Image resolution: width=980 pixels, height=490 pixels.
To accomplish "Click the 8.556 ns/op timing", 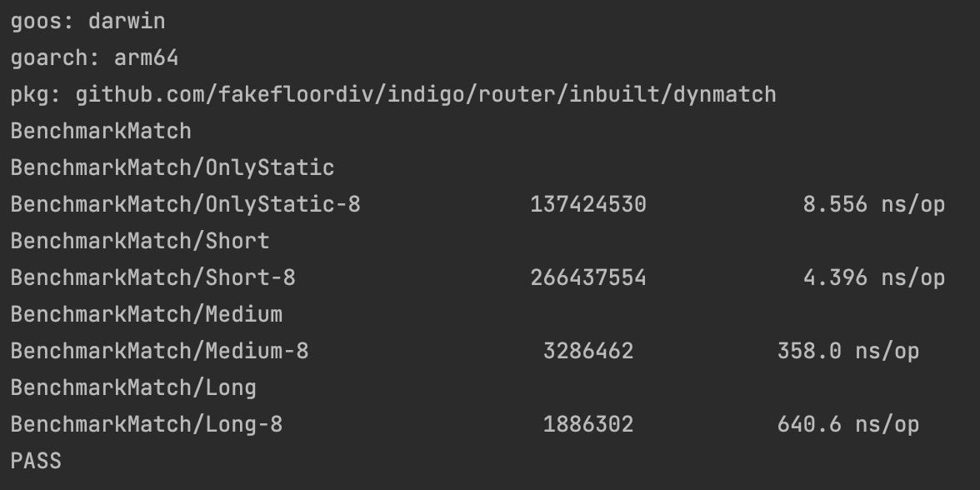I will coord(873,204).
